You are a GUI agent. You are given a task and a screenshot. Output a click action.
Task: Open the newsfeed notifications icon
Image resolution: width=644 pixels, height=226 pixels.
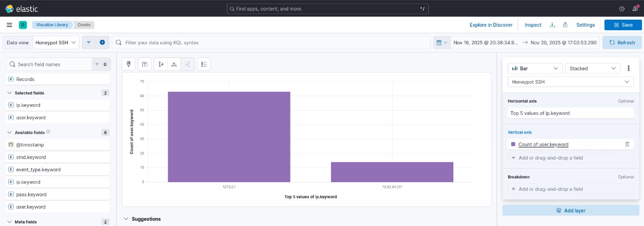coord(635,9)
